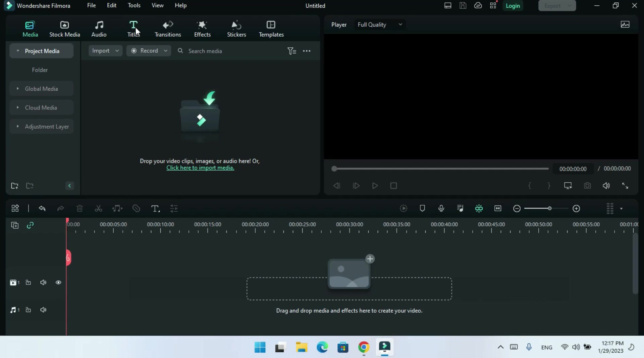Open the Import dropdown
Screen dimensions: 644x358
[x=105, y=51]
